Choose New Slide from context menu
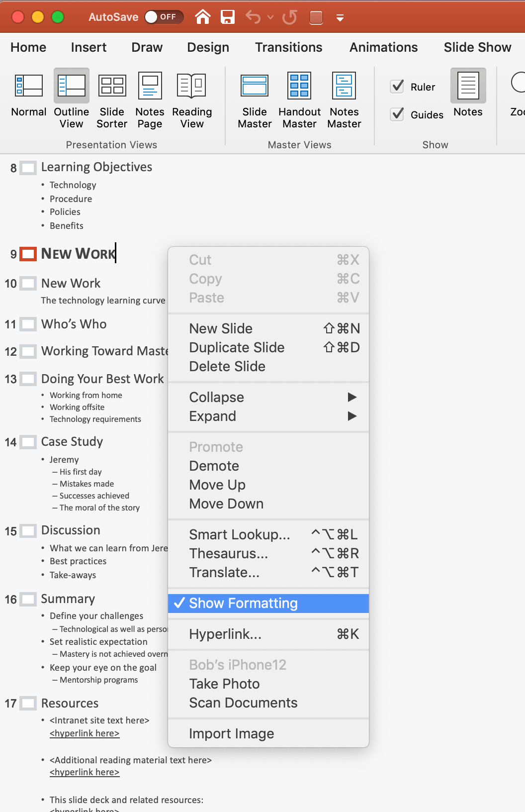This screenshot has height=812, width=525. [x=268, y=328]
